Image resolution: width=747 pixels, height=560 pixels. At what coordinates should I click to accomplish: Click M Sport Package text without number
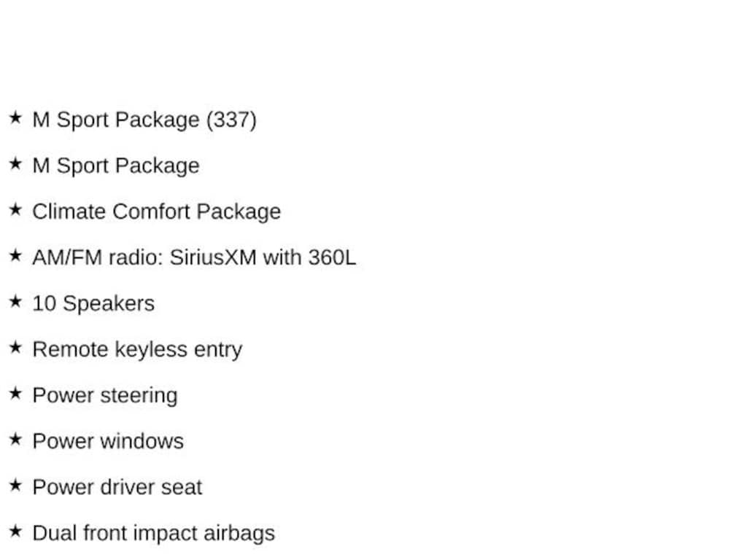116,166
